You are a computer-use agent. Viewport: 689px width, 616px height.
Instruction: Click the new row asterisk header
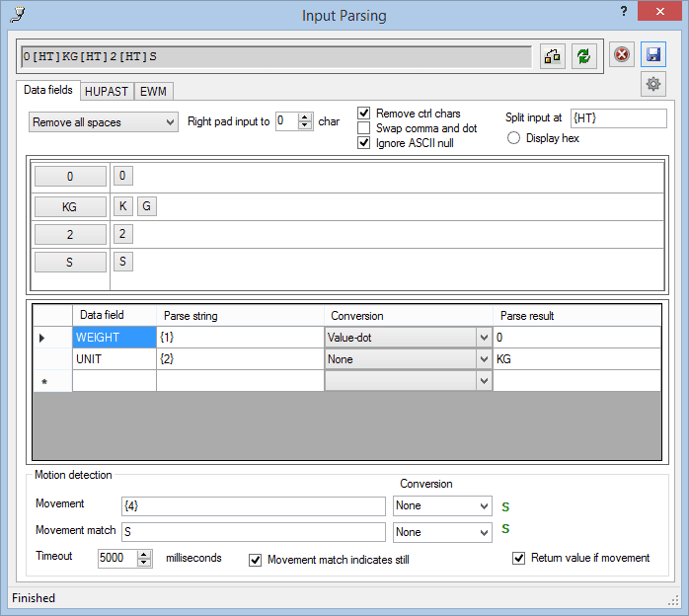pos(52,381)
